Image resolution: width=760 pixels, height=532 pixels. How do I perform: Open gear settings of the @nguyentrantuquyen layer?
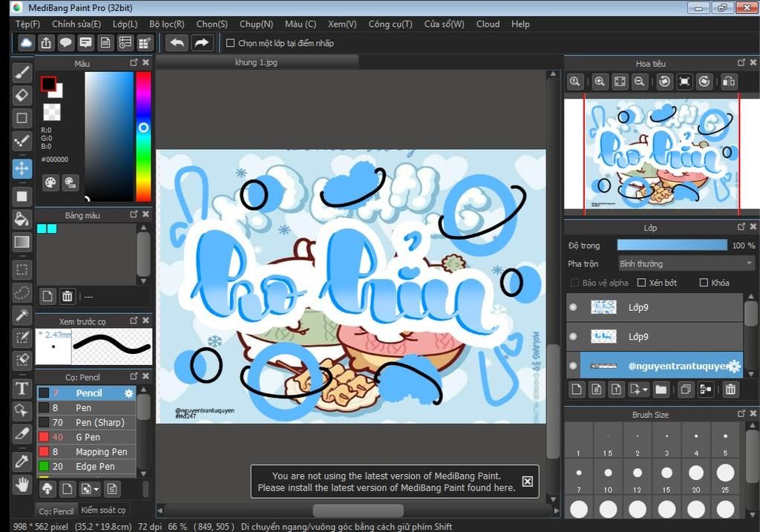[735, 367]
